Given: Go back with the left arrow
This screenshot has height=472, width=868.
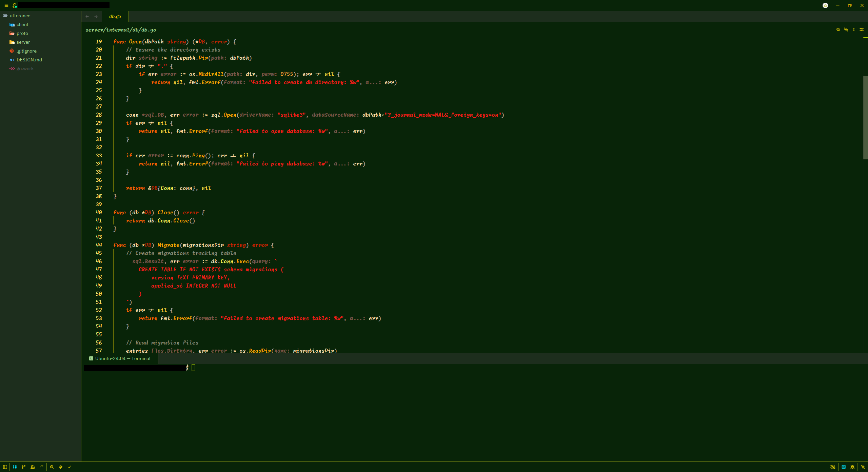Looking at the screenshot, I should [x=87, y=16].
